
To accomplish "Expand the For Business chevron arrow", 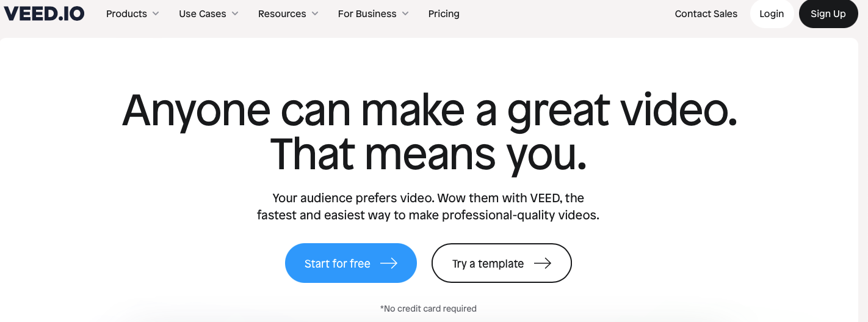I will point(405,13).
